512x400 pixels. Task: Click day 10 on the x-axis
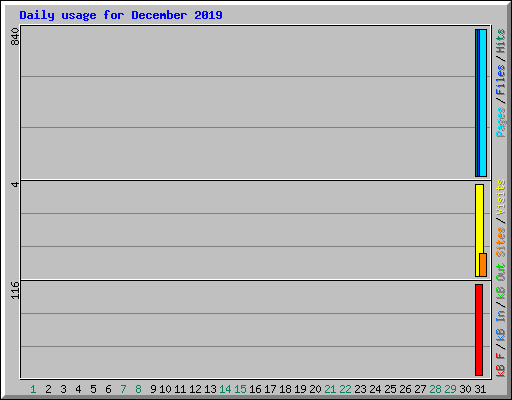click(x=165, y=389)
